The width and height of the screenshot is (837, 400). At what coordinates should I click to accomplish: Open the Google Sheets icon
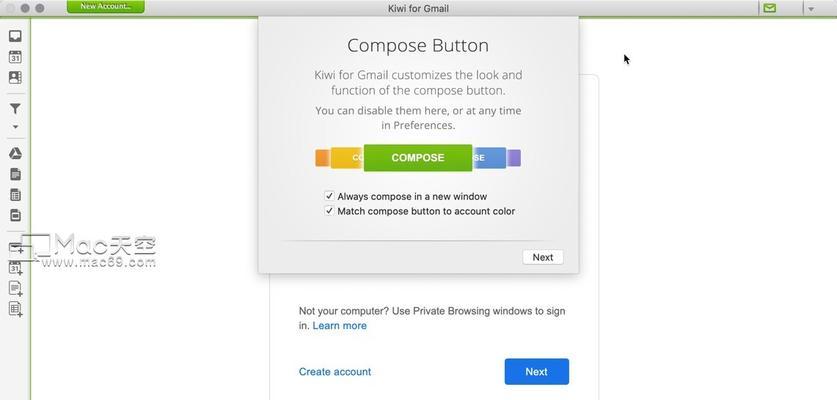(x=15, y=195)
